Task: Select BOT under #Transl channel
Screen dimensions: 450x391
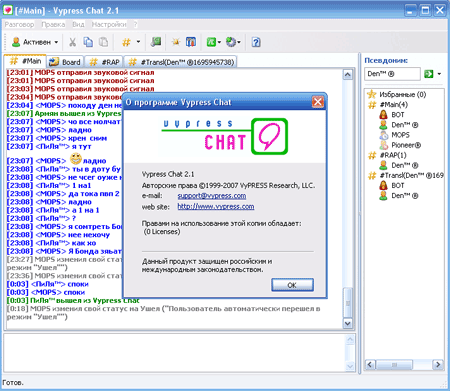Action: pos(392,185)
